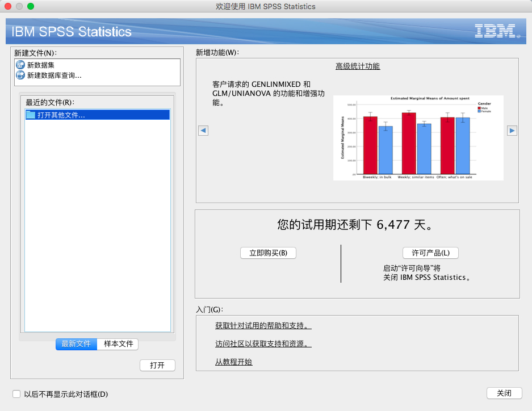This screenshot has height=411, width=532.
Task: Open 访问社区以获取支持和资源 link
Action: coord(263,344)
